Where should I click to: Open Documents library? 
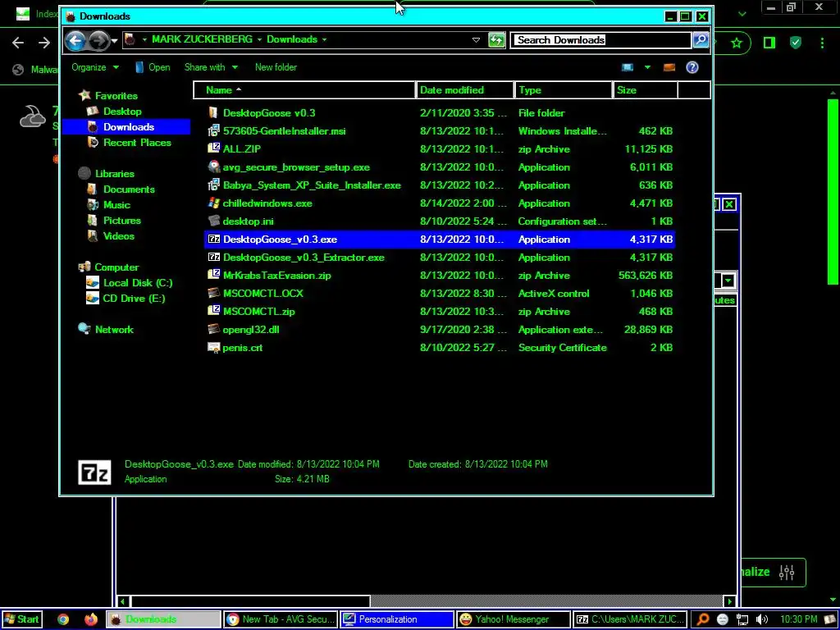(x=129, y=189)
